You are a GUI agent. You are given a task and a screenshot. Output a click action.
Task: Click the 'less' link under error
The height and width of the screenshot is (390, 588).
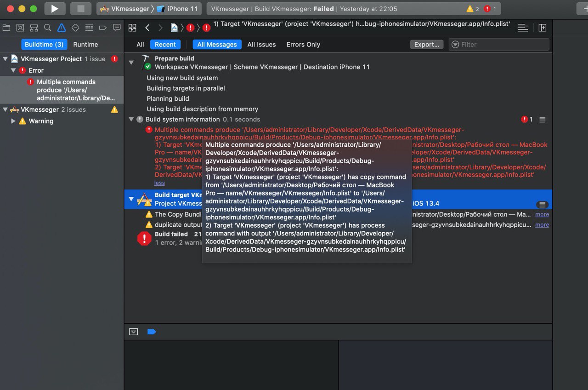point(159,183)
